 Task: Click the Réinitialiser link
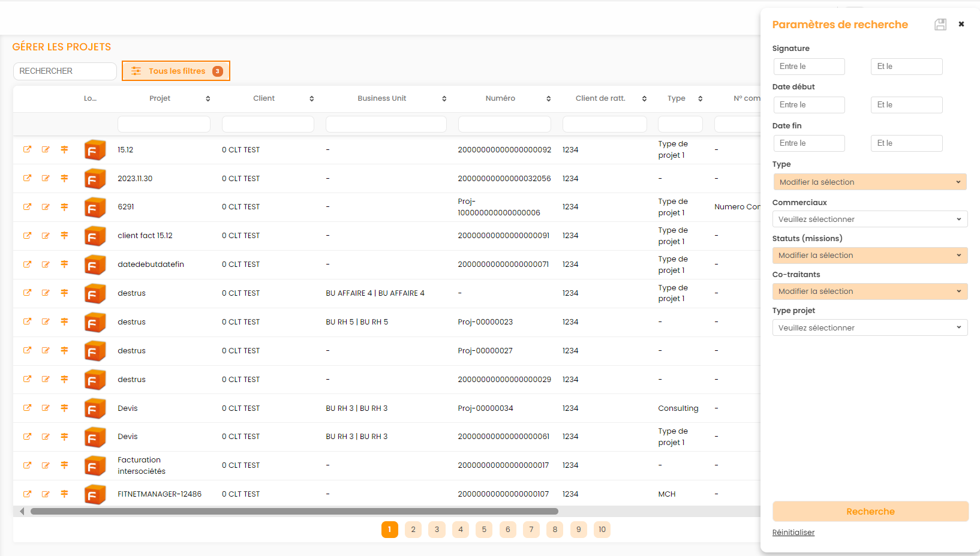pyautogui.click(x=793, y=533)
